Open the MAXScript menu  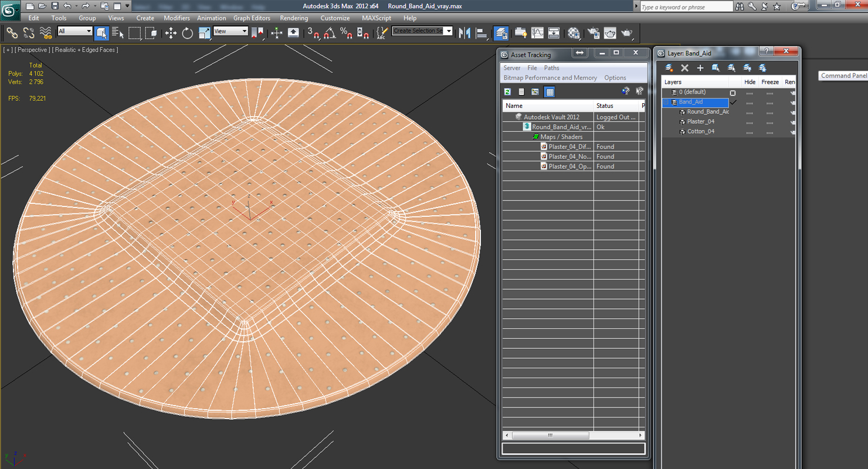(x=377, y=18)
